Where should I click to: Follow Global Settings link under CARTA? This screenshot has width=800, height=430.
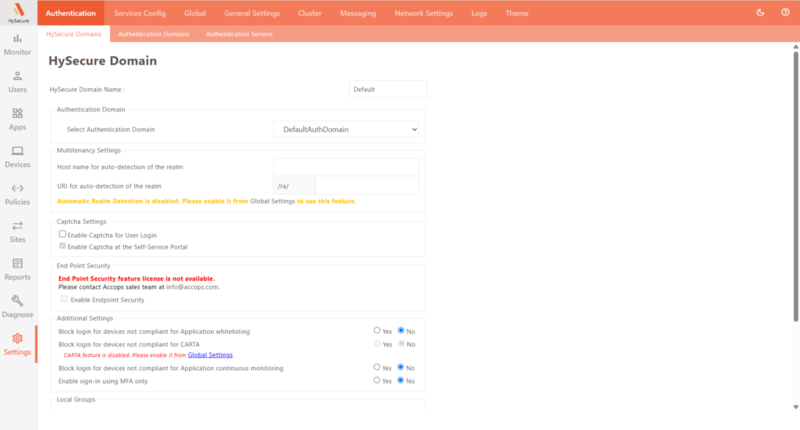(210, 355)
